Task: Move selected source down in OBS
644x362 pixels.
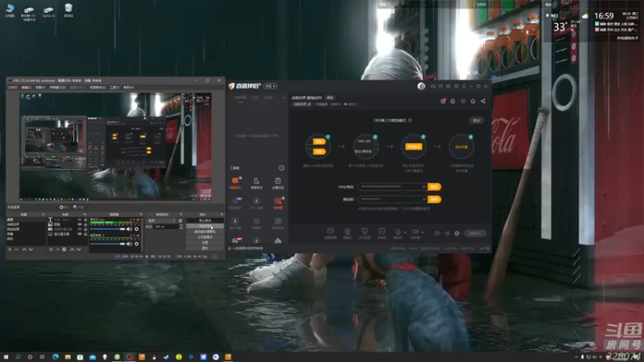Action: point(79,249)
